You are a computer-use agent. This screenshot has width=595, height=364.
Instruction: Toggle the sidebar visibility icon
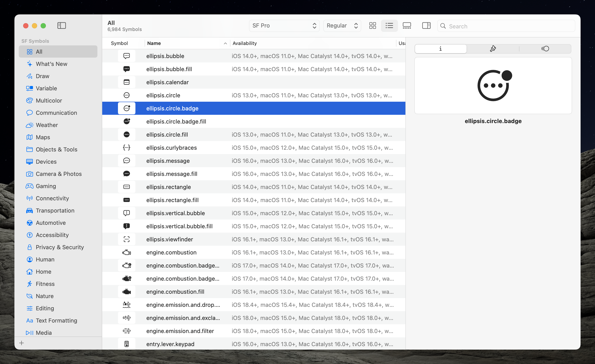click(62, 26)
